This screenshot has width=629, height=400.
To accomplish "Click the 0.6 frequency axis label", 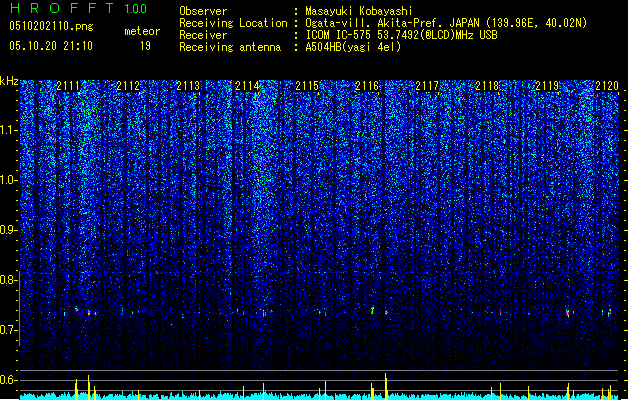I will click(9, 380).
